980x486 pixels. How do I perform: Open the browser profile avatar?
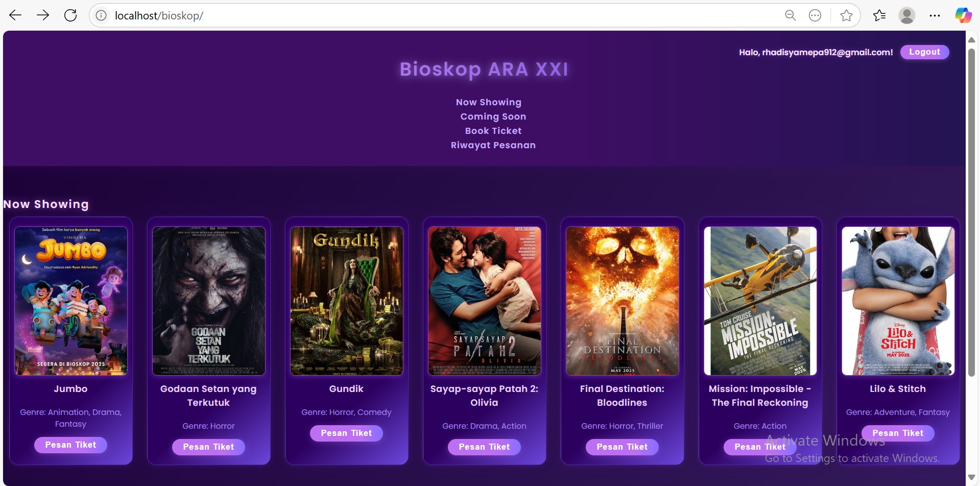[x=907, y=15]
